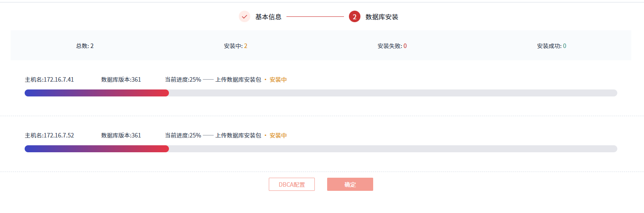Screen dimensions: 644x213
Task: Click 安装中 status of host 172.16.7.41
Action: tap(278, 80)
